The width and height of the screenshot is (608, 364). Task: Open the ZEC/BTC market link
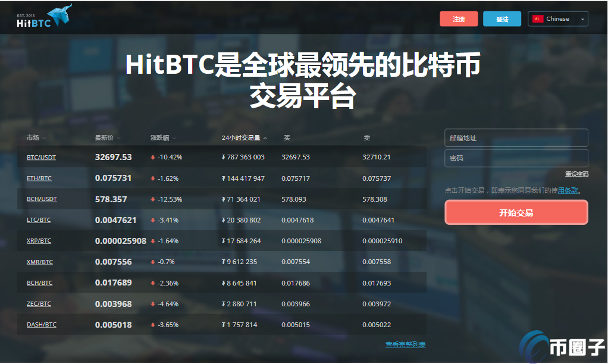click(39, 304)
